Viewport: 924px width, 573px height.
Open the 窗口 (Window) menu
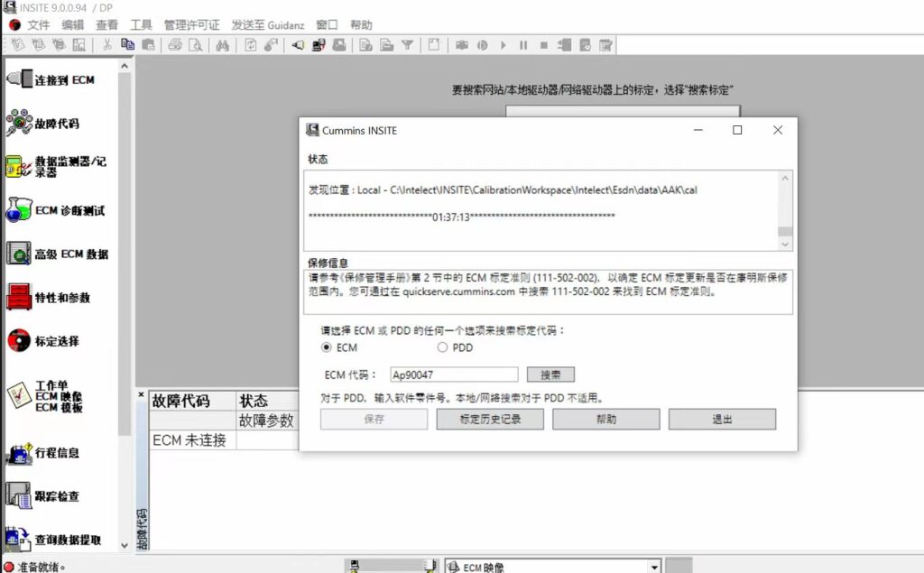coord(327,24)
